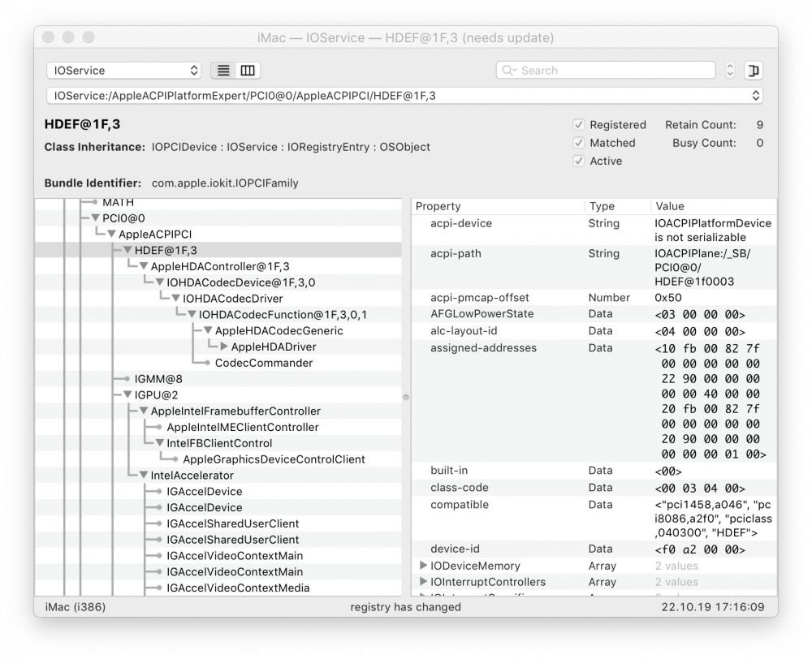Click the 22.10.19 17:16:09 timestamp
The height and width of the screenshot is (659, 812).
713,607
